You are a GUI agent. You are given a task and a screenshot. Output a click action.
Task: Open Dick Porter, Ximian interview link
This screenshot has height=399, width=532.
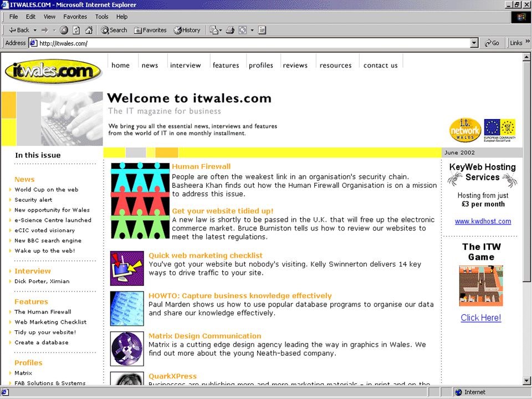[x=42, y=282]
